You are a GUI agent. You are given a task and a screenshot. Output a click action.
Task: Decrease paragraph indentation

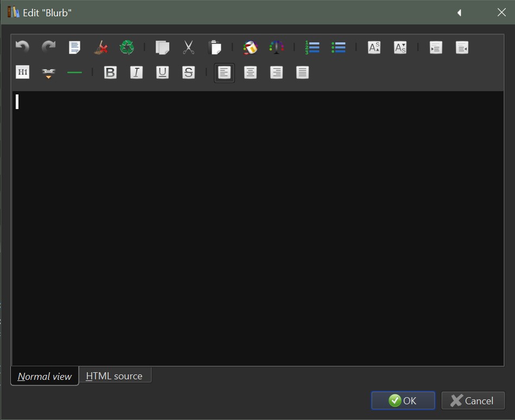tap(462, 47)
